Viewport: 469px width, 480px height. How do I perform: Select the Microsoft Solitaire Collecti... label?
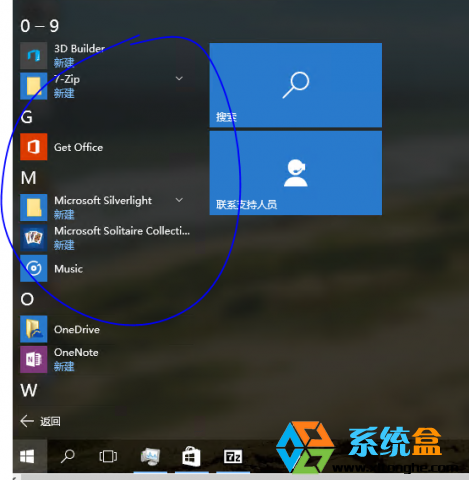point(122,231)
